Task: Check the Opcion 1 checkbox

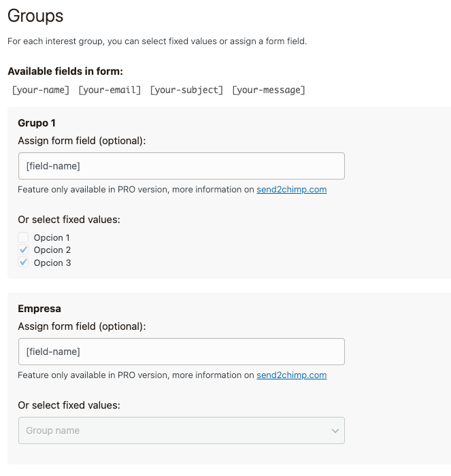Action: (23, 237)
